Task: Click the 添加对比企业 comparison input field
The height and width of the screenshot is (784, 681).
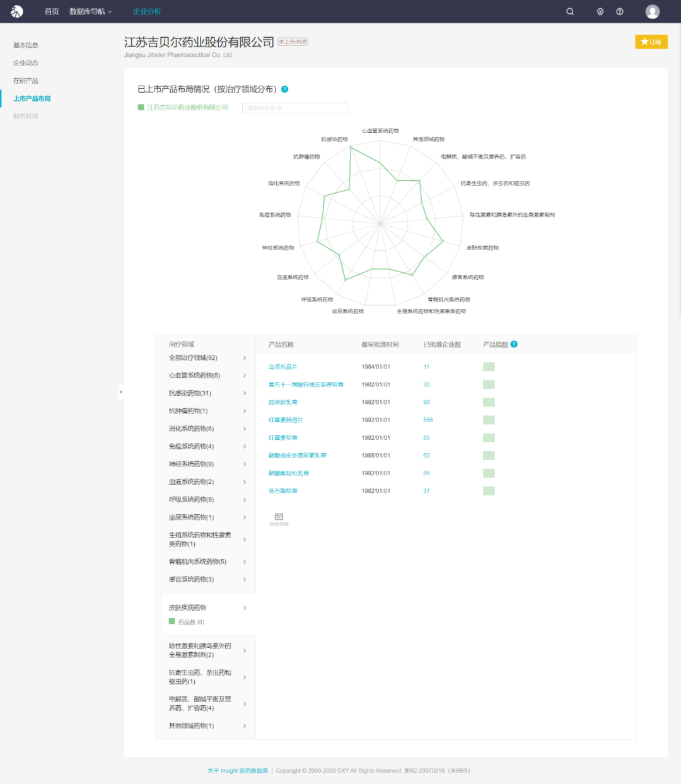Action: pos(294,108)
